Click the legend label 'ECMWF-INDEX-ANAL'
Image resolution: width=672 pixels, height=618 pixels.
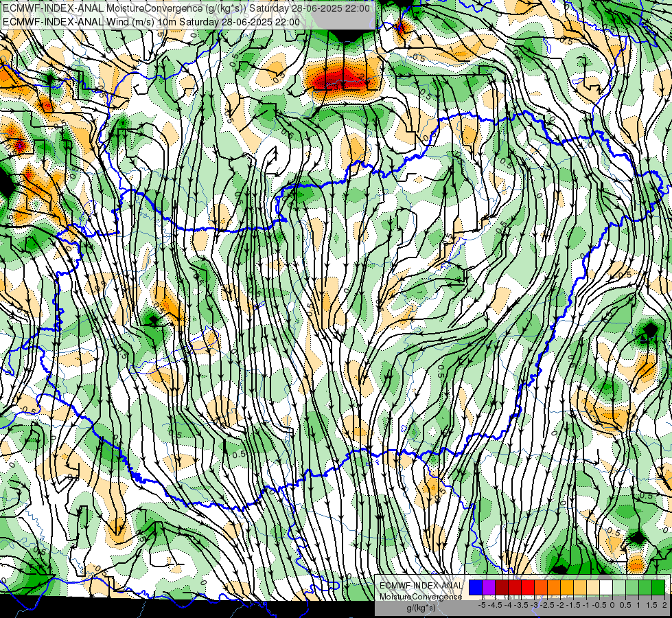(421, 586)
